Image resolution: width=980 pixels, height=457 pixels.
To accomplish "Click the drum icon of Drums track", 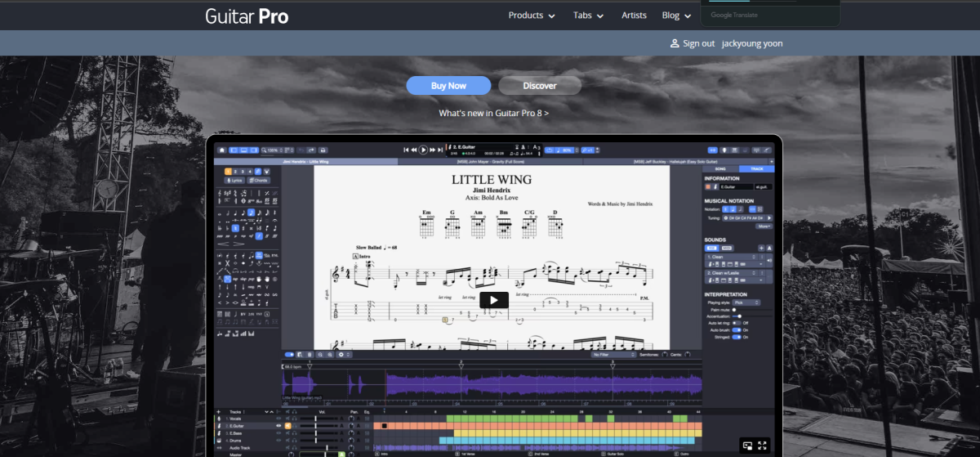I will (x=219, y=441).
